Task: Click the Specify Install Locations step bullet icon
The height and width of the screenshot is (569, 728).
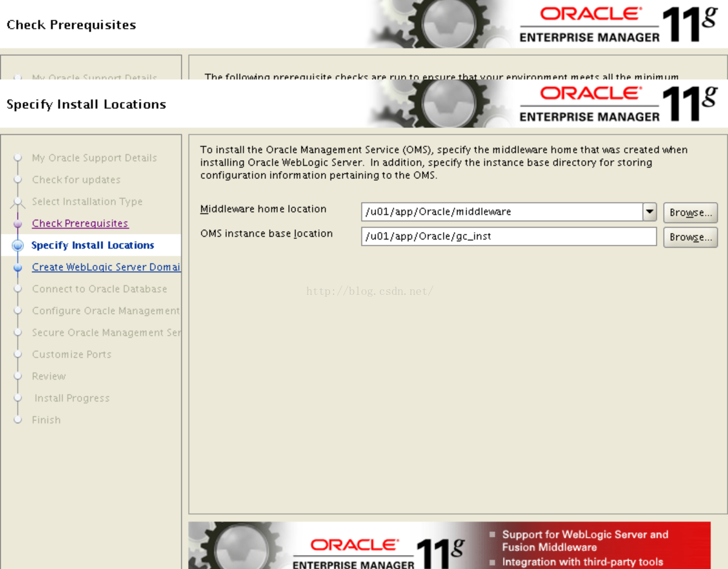Action: click(x=18, y=245)
